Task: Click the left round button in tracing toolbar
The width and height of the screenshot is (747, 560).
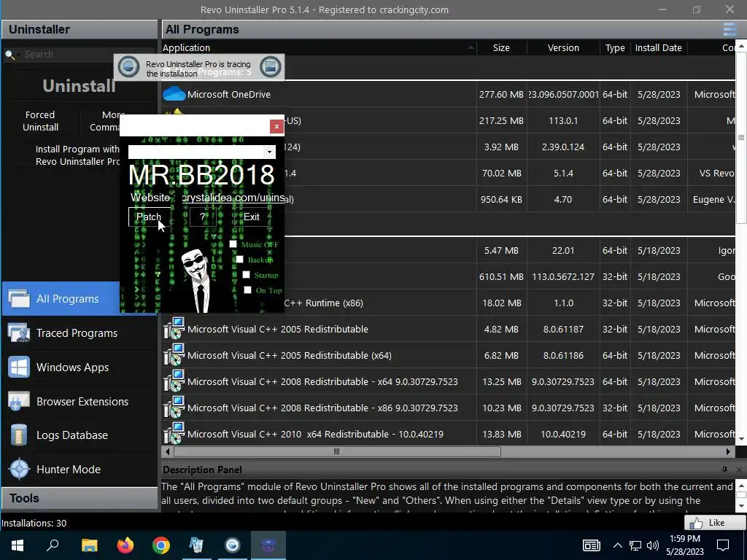Action: [x=128, y=67]
